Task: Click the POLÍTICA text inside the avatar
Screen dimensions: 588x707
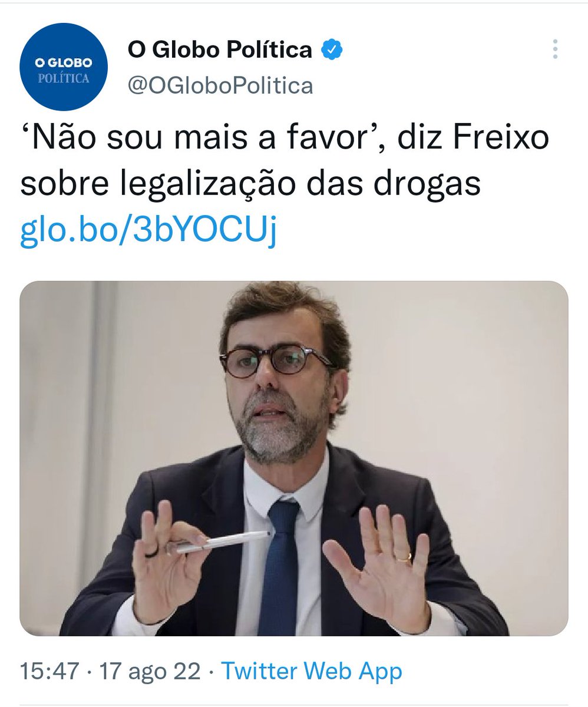Action: coord(64,78)
